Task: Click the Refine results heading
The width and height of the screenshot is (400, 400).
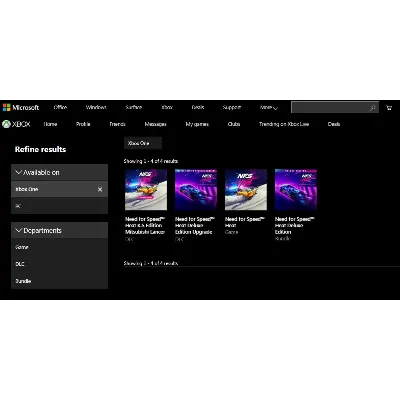Action: pyautogui.click(x=40, y=149)
